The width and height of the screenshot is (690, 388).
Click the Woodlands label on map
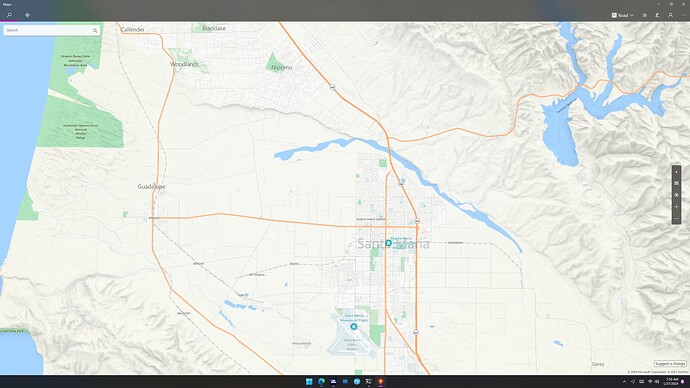[184, 64]
